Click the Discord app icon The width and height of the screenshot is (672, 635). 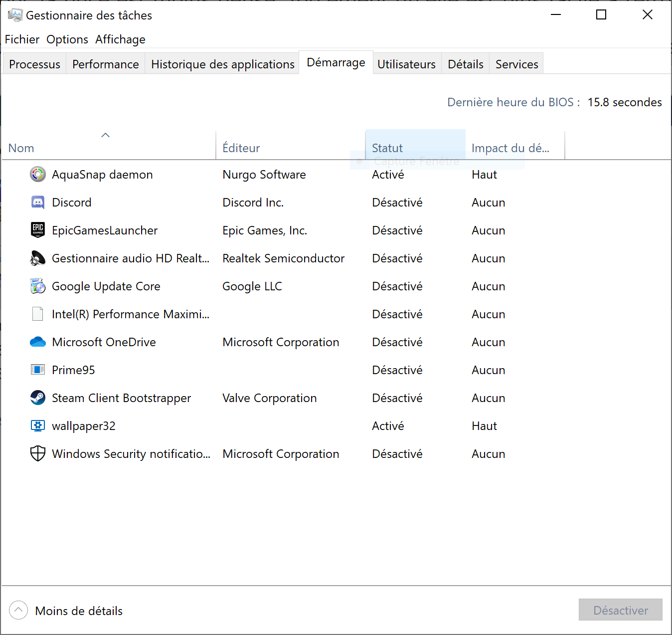coord(38,202)
